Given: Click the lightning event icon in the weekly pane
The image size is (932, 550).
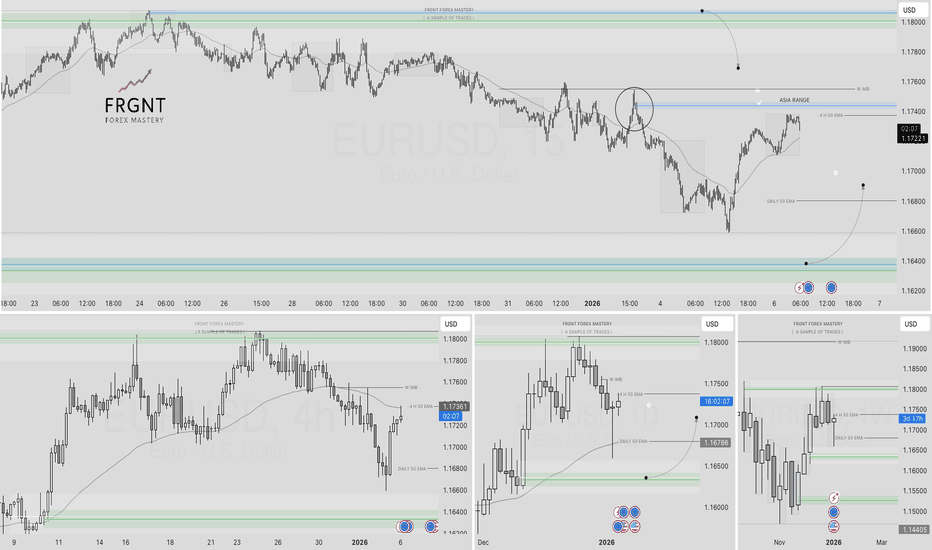Looking at the screenshot, I should [834, 498].
